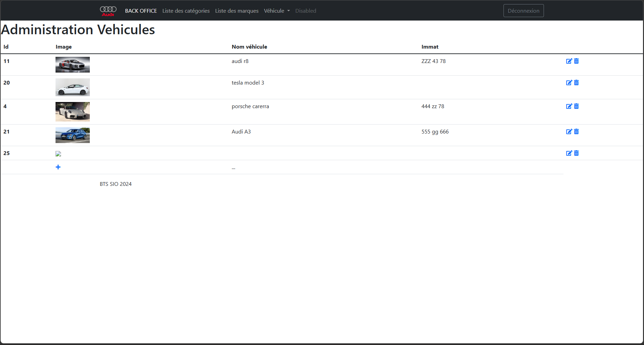Select id cell '11'
The height and width of the screenshot is (345, 644).
[7, 61]
